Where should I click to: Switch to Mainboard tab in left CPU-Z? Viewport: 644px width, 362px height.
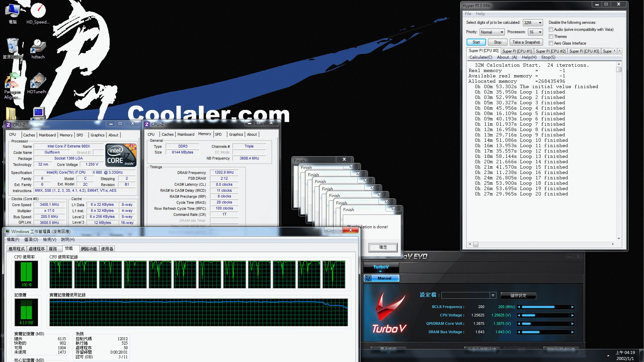tap(47, 135)
